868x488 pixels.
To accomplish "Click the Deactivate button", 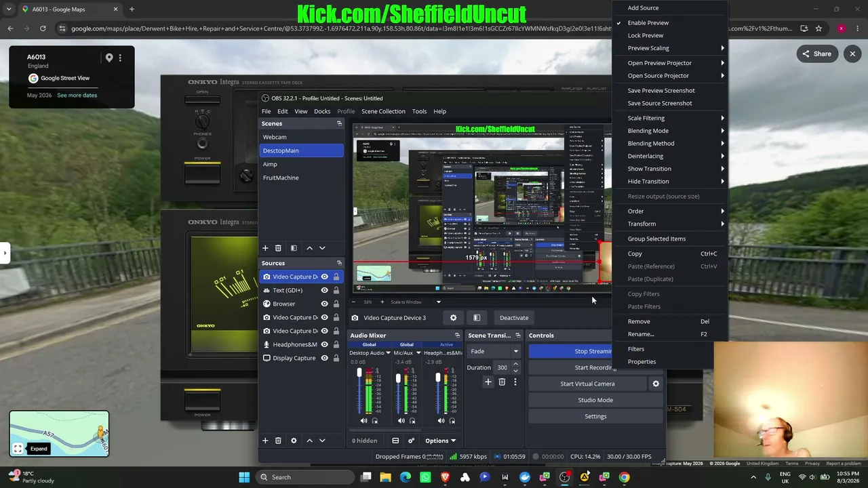I will [x=514, y=318].
